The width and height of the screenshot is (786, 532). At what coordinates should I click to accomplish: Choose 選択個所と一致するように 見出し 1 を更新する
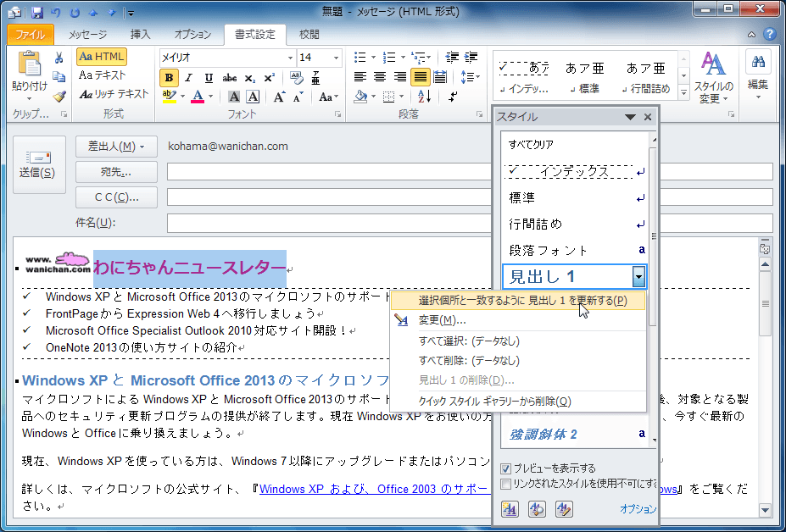[518, 301]
